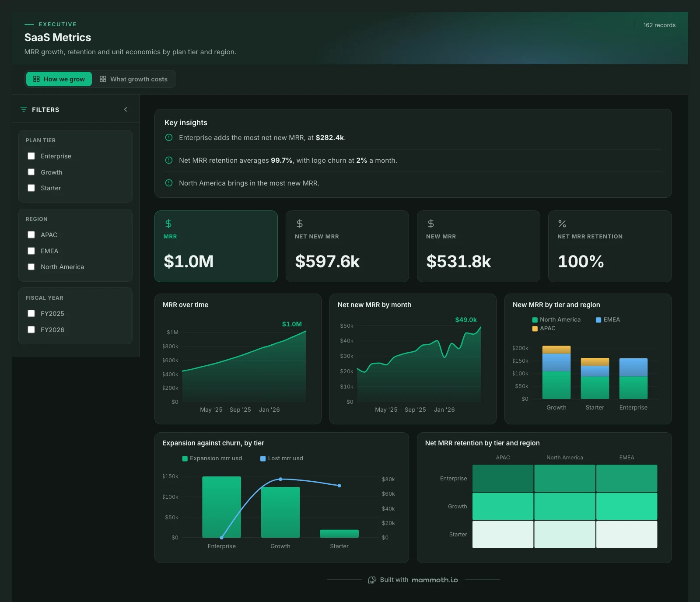Check the Growth plan tier filter

pyautogui.click(x=31, y=172)
